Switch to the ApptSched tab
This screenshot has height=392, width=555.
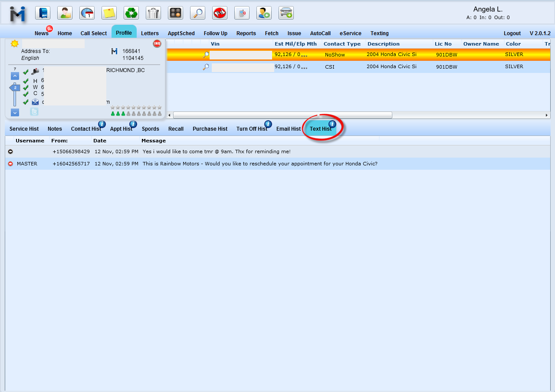[181, 33]
